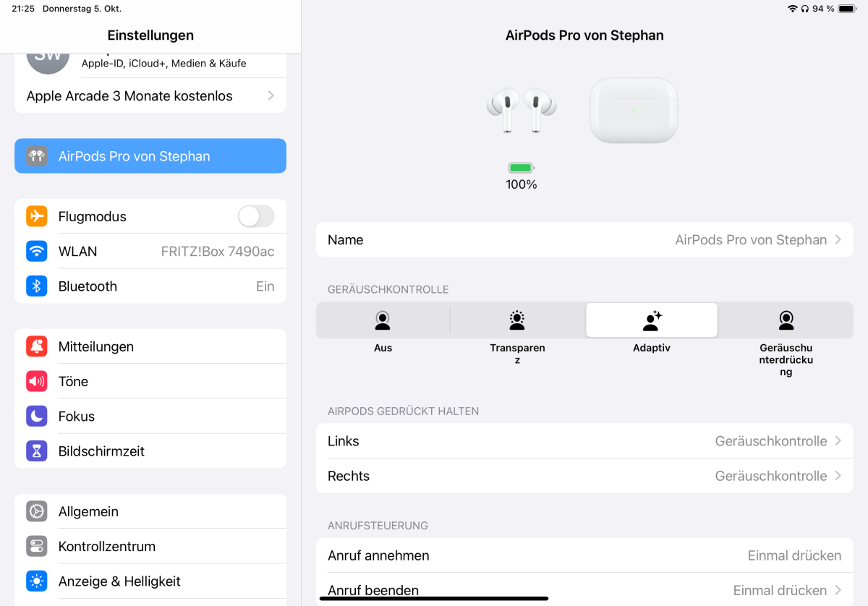Tap the Anzeige & Helligkeit sun icon

pyautogui.click(x=37, y=581)
